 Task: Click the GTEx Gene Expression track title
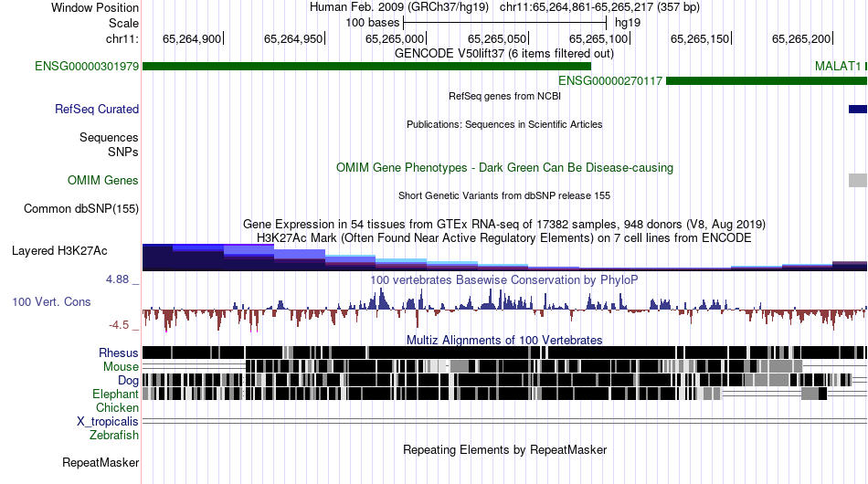[504, 225]
